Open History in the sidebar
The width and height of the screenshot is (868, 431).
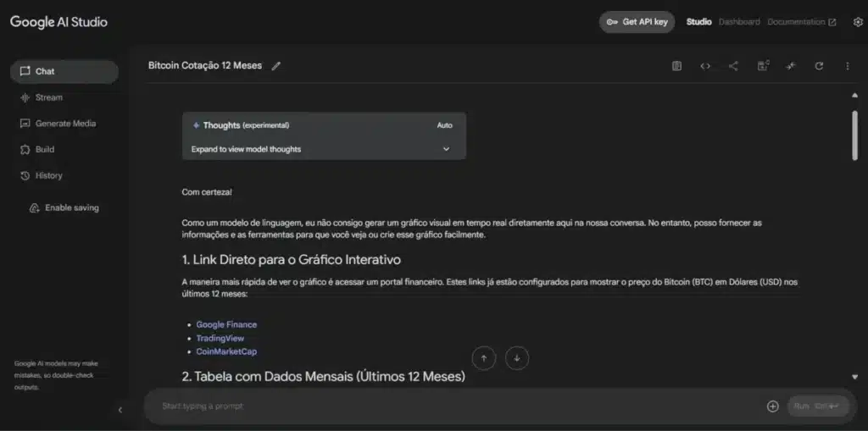coord(41,175)
